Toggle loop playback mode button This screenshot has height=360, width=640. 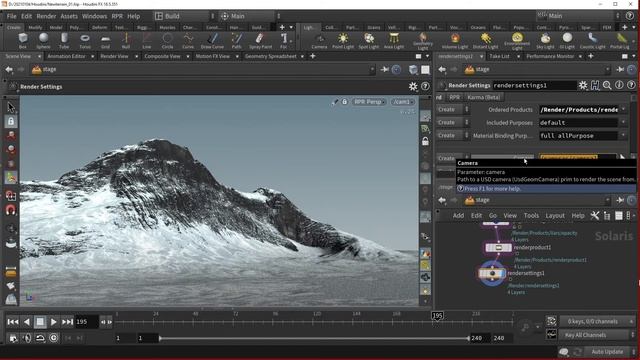tap(40, 338)
